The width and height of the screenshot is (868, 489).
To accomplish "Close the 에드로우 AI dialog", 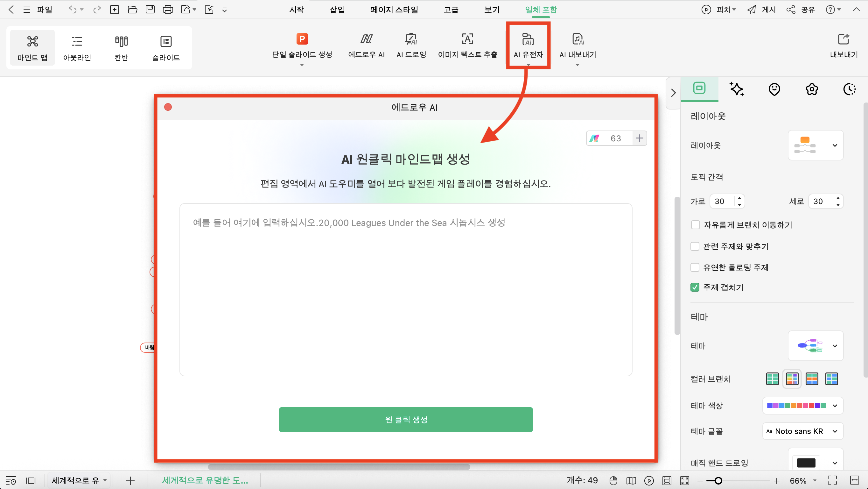I will (168, 107).
